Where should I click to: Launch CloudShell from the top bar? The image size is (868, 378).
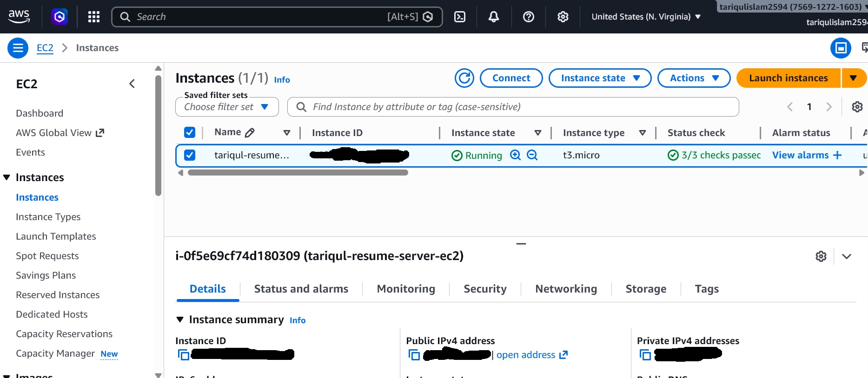[x=460, y=17]
